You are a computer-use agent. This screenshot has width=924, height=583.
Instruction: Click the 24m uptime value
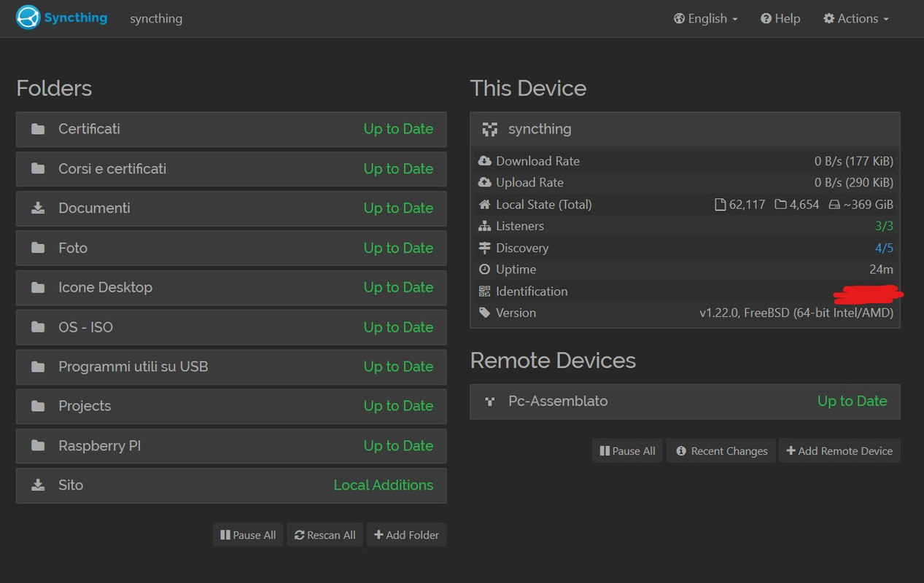point(881,270)
